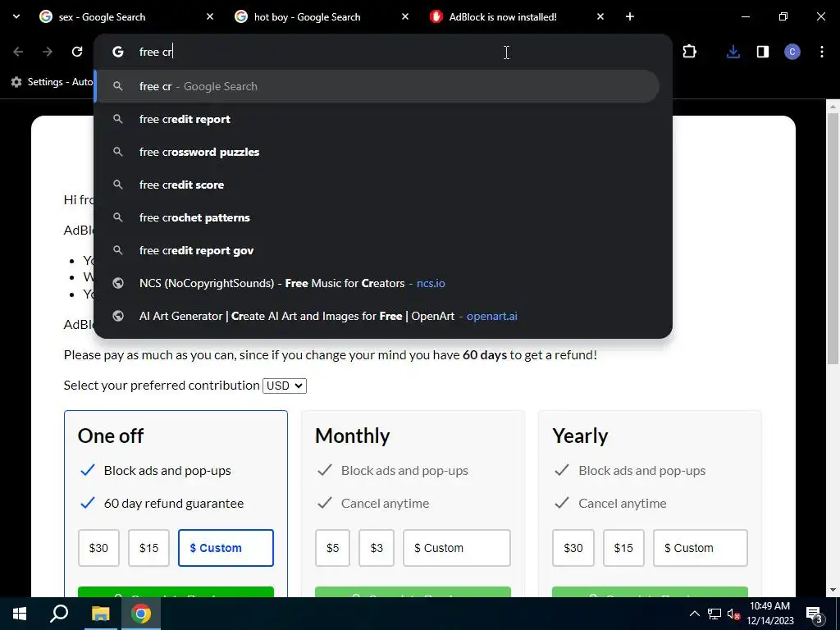The image size is (840, 630).
Task: Select the One off $30 amount
Action: 98,548
